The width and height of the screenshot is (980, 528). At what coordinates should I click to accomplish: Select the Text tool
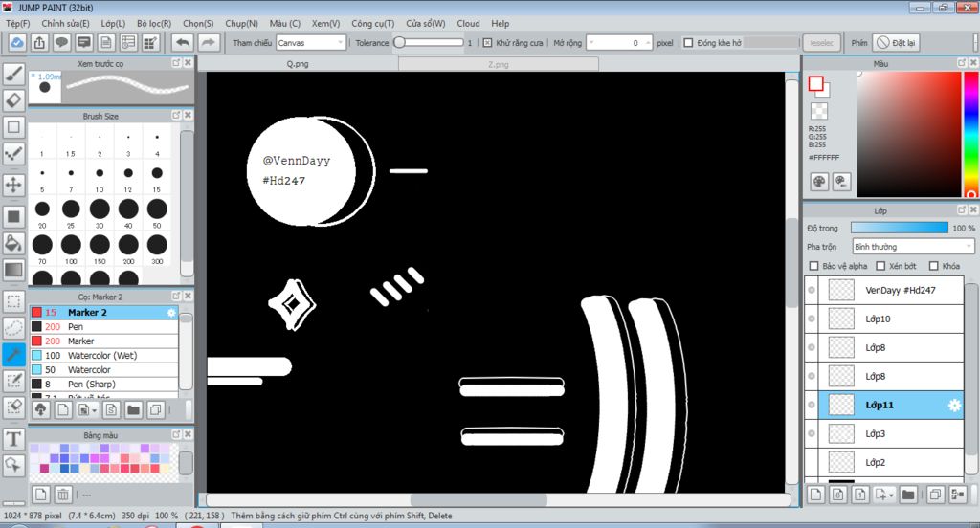13,439
